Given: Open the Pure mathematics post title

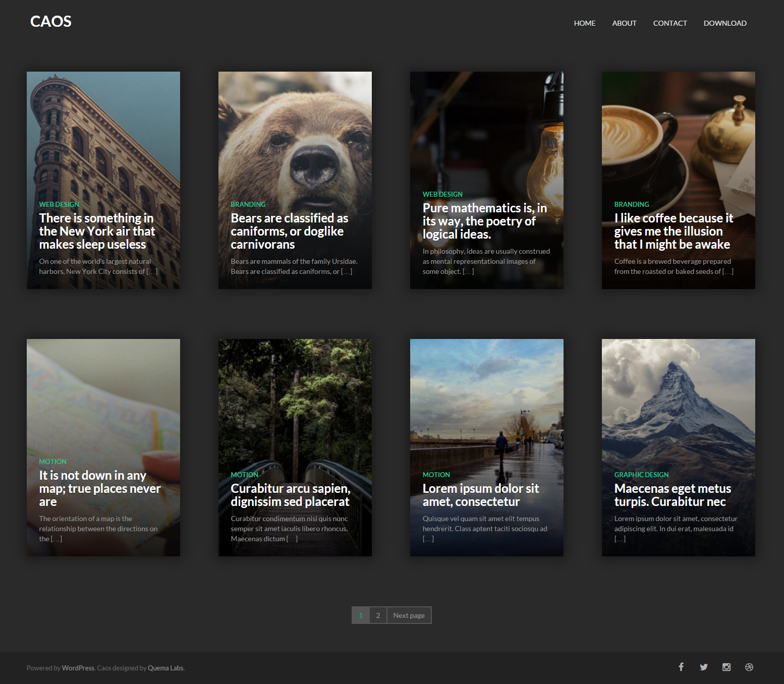Looking at the screenshot, I should tap(484, 221).
